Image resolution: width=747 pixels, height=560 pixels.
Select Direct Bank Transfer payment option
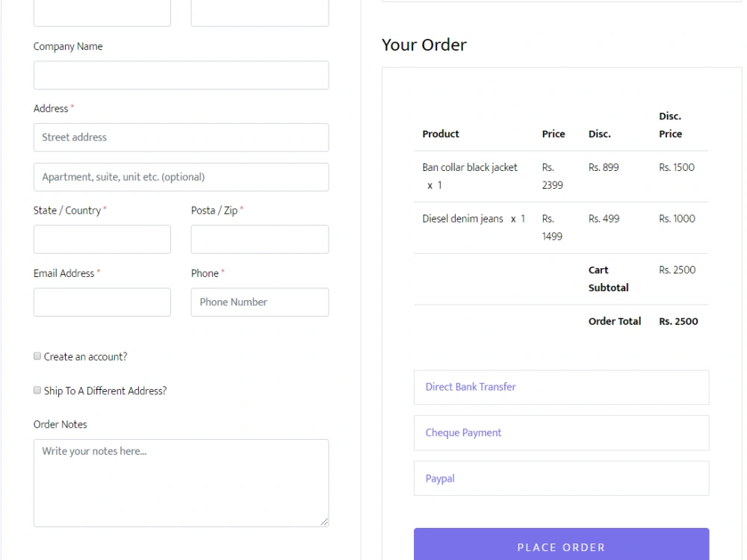(x=561, y=387)
